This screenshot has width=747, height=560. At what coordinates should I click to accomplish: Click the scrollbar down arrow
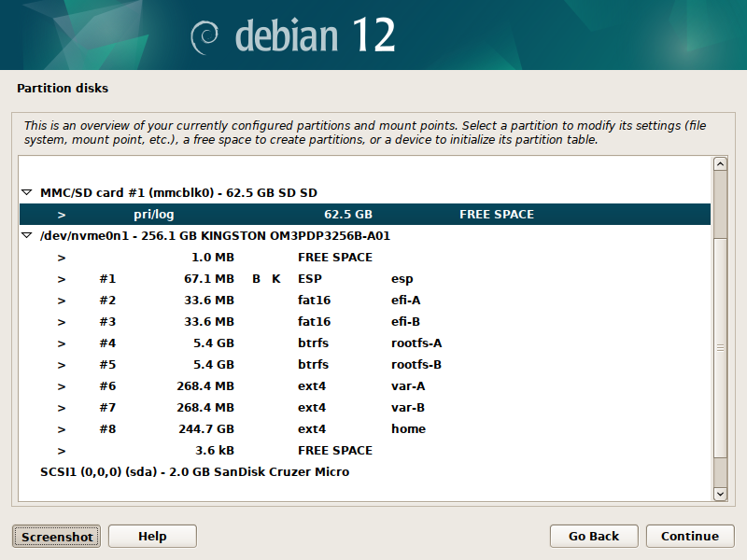coord(720,494)
